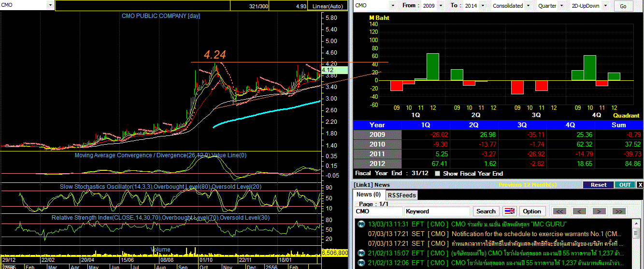Click the Linear(Auto) scale button
The image size is (644, 269).
(329, 6)
